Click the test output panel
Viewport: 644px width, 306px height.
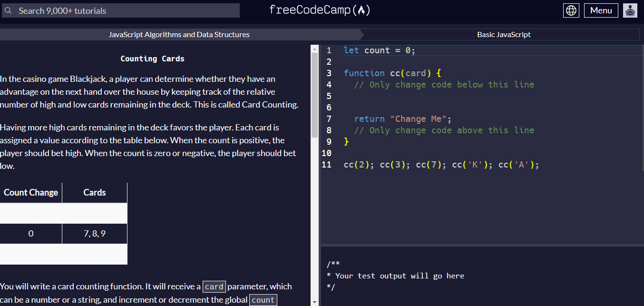[x=476, y=276]
